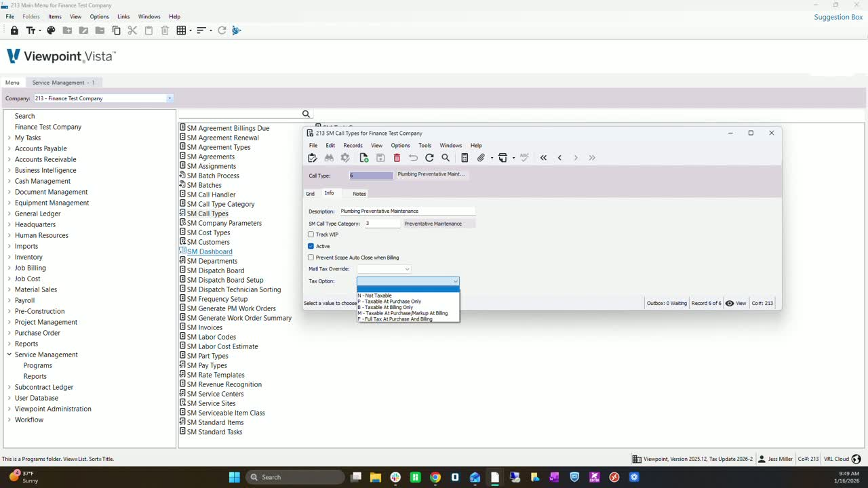Open Google Chrome from the taskbar

(435, 477)
